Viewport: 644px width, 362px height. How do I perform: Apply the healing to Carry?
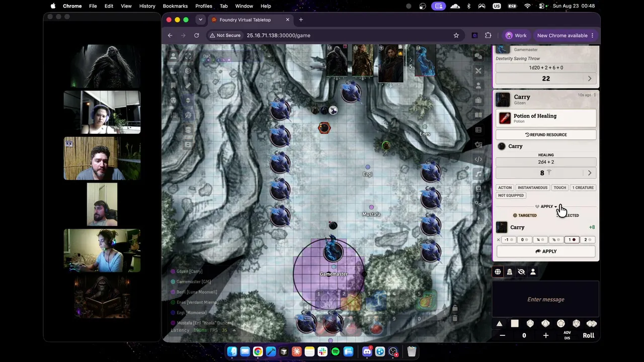pos(546,251)
